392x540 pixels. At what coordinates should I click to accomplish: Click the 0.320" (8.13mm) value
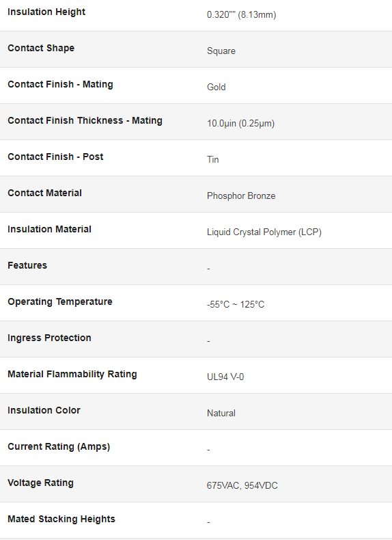click(242, 15)
